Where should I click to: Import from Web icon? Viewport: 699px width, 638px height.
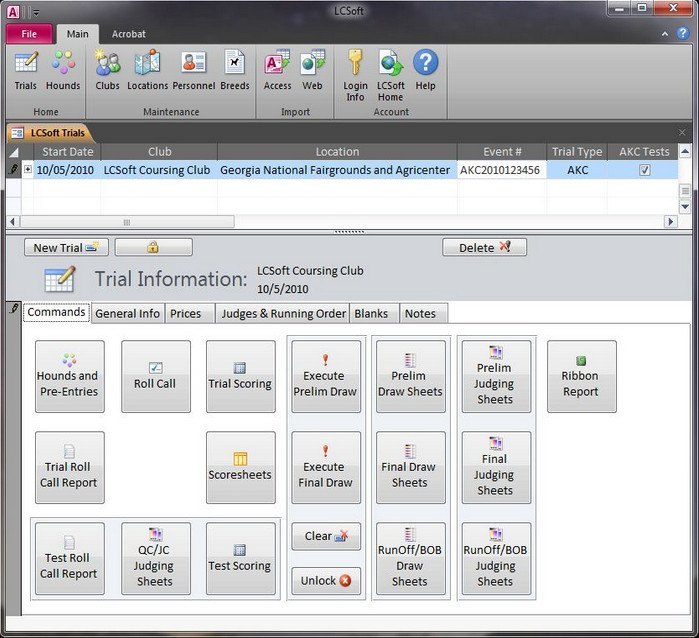click(312, 70)
